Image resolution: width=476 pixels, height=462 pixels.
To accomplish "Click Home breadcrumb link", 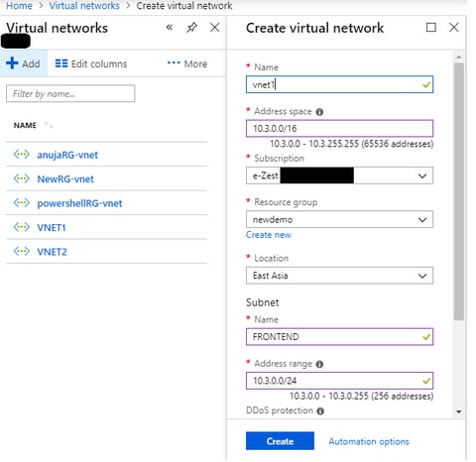I will (19, 6).
